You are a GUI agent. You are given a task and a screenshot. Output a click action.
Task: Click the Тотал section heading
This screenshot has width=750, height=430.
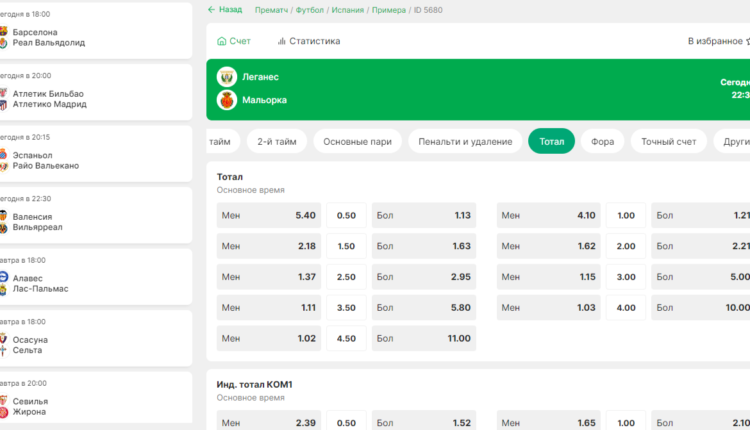[230, 177]
